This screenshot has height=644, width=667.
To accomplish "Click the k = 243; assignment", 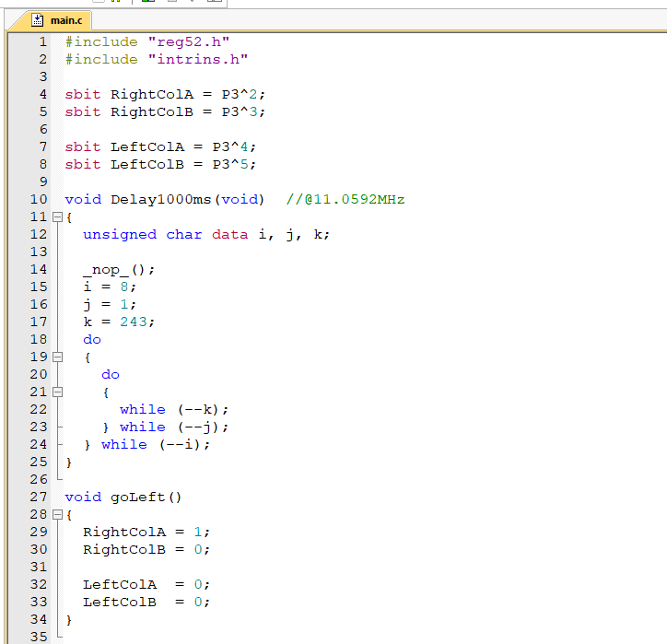I will 119,322.
